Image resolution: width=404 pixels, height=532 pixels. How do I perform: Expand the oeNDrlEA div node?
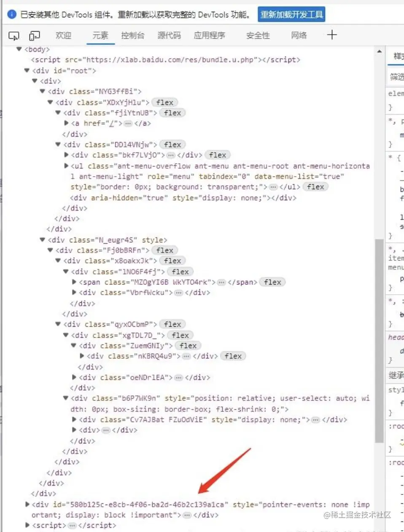pos(74,377)
